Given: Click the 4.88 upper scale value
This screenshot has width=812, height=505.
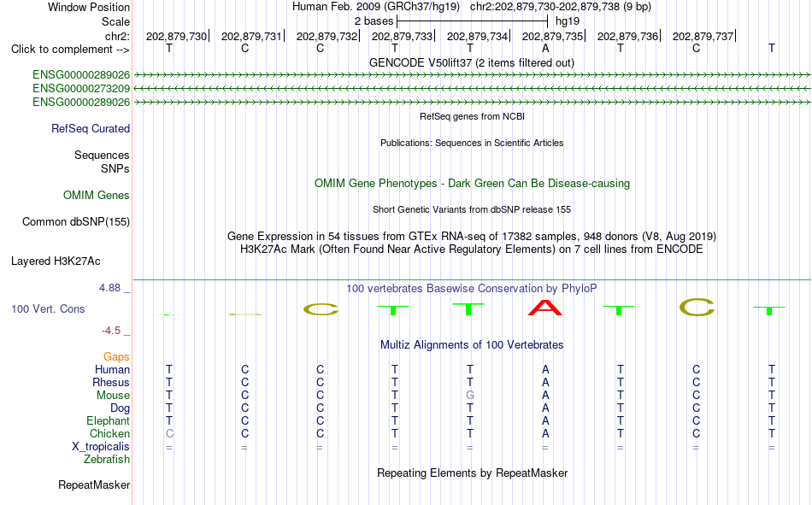Looking at the screenshot, I should coord(109,288).
